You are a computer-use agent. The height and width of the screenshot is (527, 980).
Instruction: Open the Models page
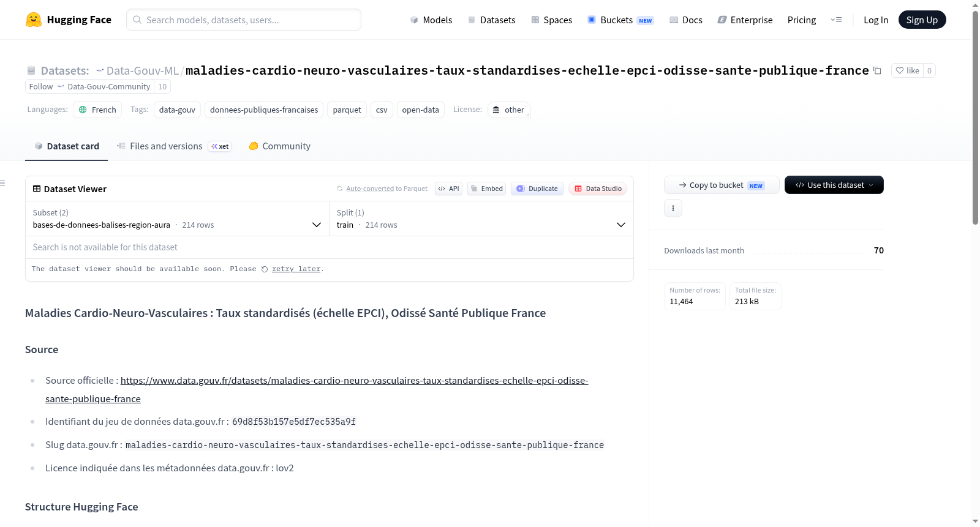431,20
